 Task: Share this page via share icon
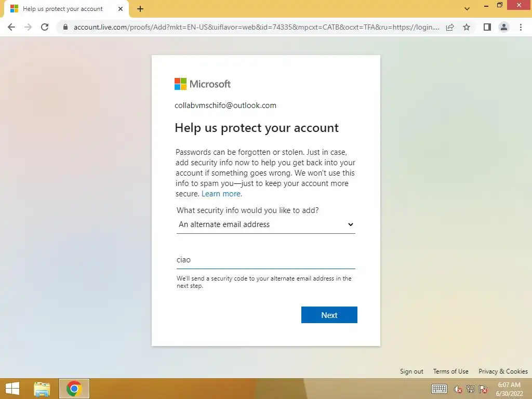[x=450, y=27]
